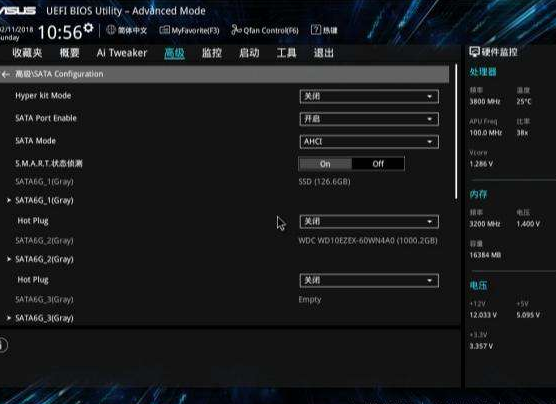Turn S.M.A.R.T. status check Off
This screenshot has height=404, width=556.
[x=378, y=164]
